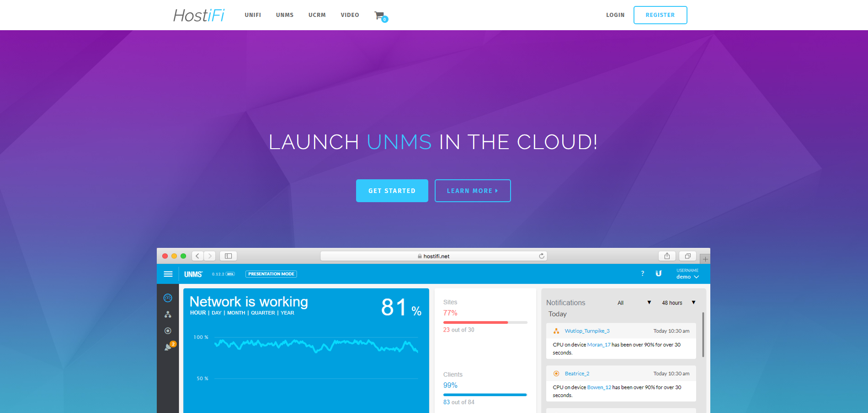Open the Beatrice_2 notification link

pyautogui.click(x=577, y=374)
